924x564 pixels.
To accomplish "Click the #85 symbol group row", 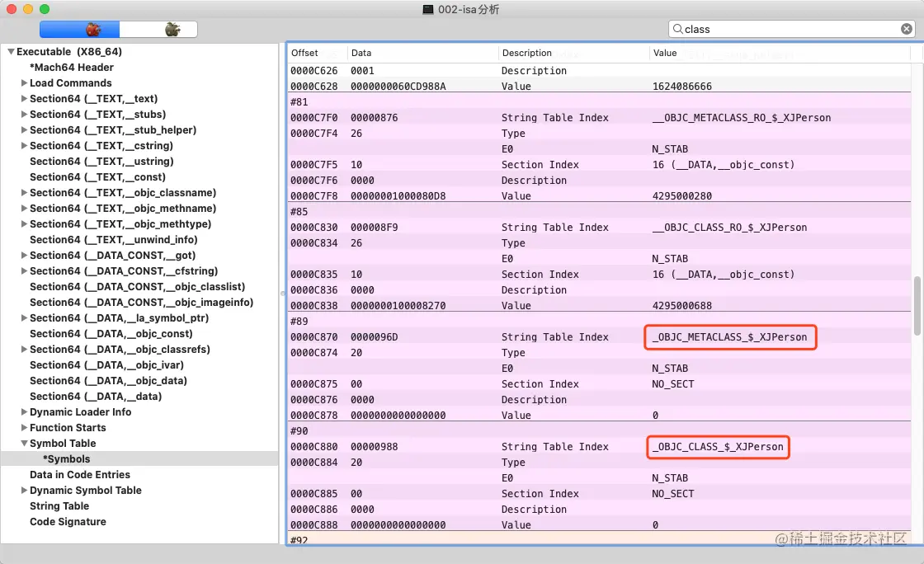I will click(x=599, y=211).
